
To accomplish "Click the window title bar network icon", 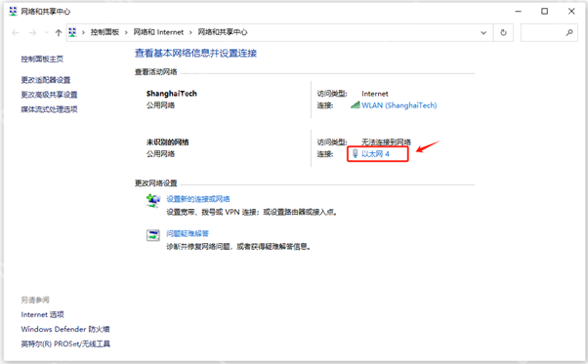I will coord(13,12).
